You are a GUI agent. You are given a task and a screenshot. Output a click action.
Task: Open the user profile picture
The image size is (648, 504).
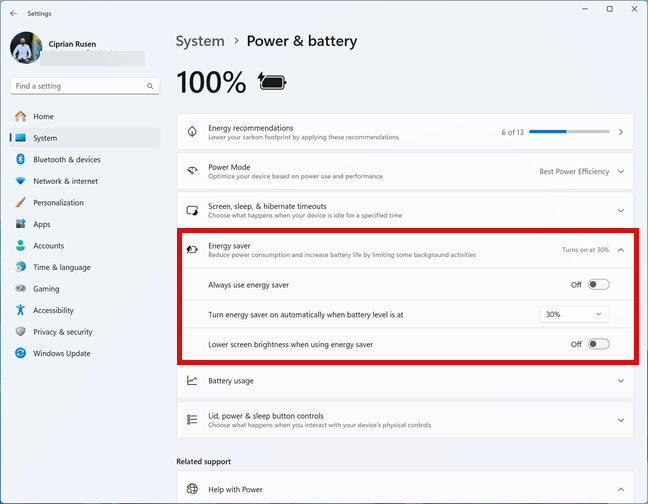click(26, 48)
